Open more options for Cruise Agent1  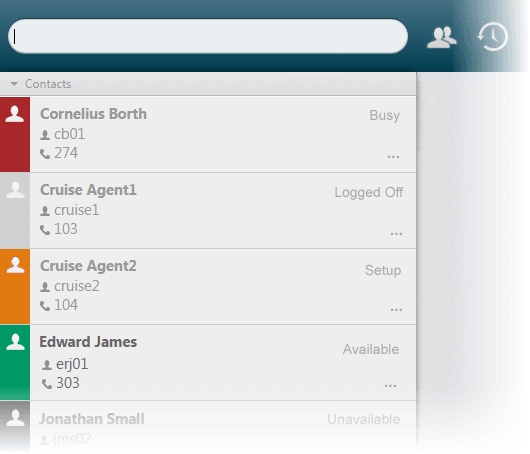(396, 234)
